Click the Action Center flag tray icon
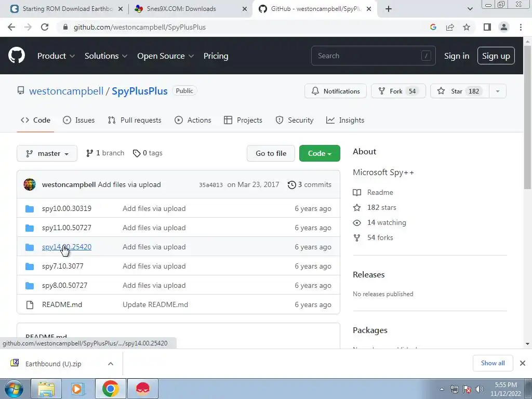 [x=467, y=389]
